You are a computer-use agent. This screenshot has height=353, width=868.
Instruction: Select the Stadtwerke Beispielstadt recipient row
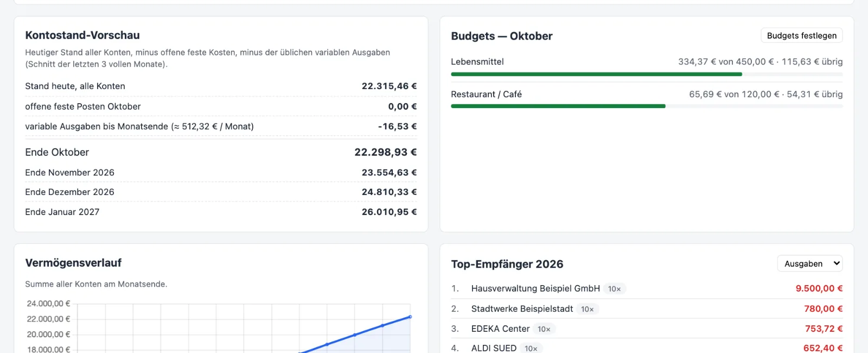click(647, 308)
